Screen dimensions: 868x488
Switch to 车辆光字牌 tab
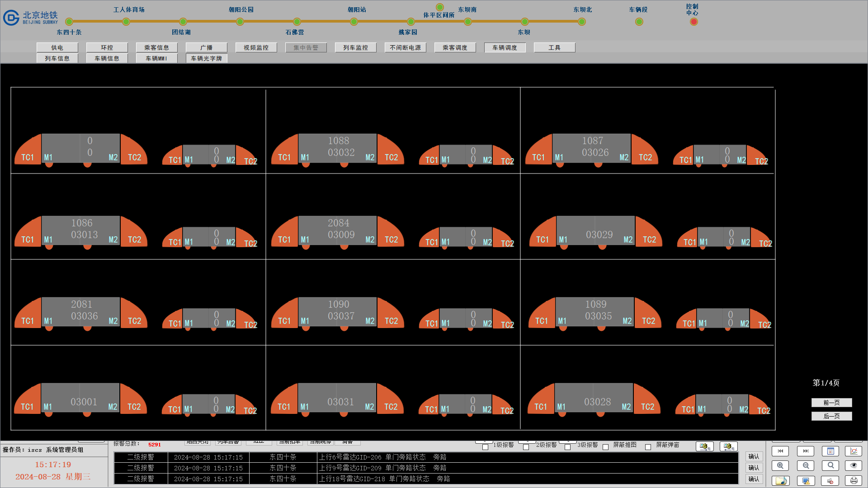click(x=206, y=58)
